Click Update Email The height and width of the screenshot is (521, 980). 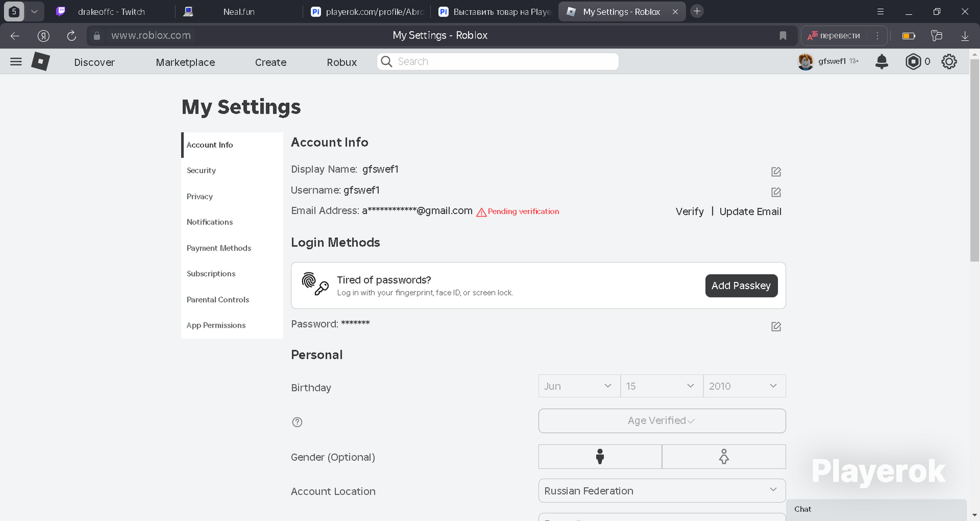[750, 212]
